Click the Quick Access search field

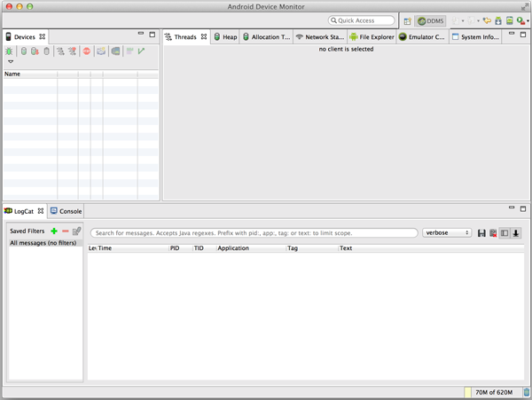pyautogui.click(x=362, y=20)
